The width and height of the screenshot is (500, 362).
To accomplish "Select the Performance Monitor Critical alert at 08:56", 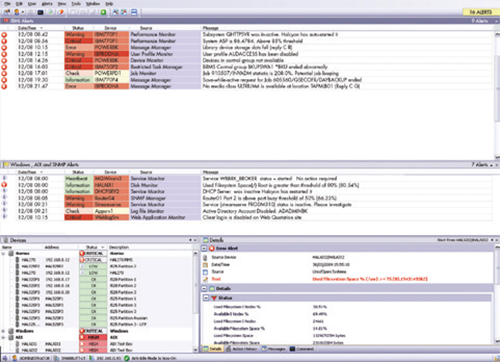I will point(247,41).
